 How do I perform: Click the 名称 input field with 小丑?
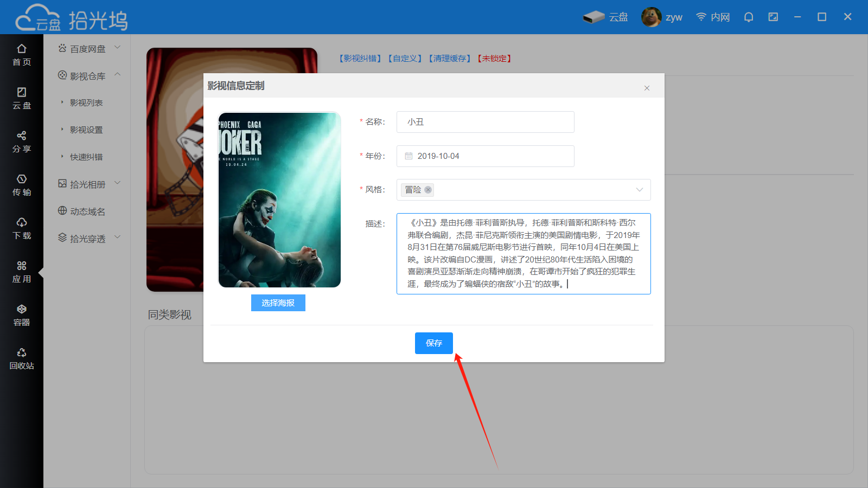[x=486, y=122]
